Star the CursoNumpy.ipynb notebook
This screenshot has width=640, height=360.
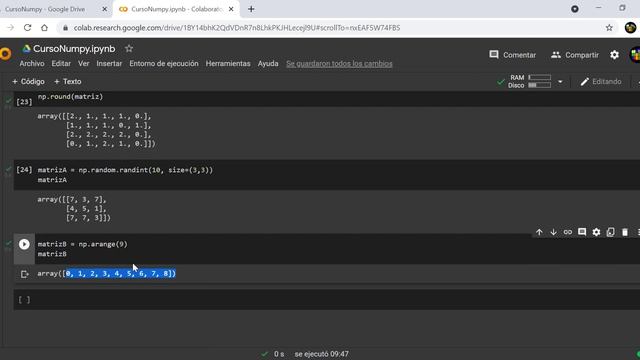[129, 49]
